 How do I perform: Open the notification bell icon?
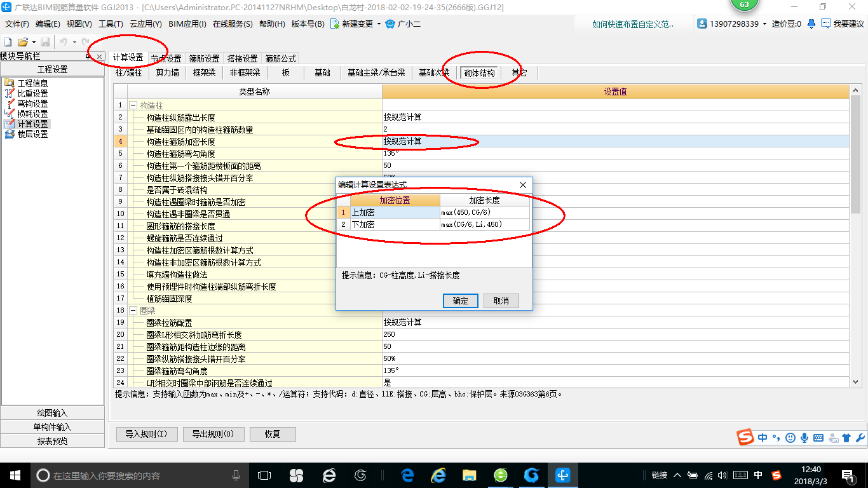(811, 24)
